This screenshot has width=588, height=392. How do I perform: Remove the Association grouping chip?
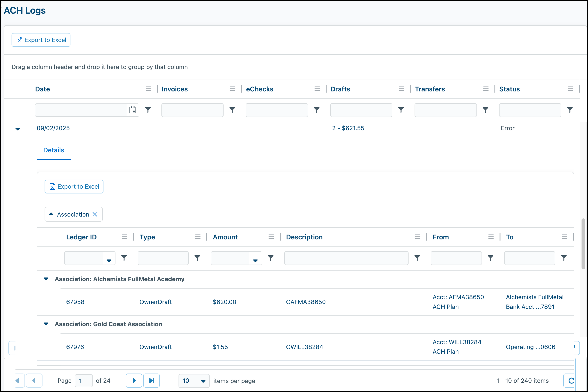(x=95, y=214)
